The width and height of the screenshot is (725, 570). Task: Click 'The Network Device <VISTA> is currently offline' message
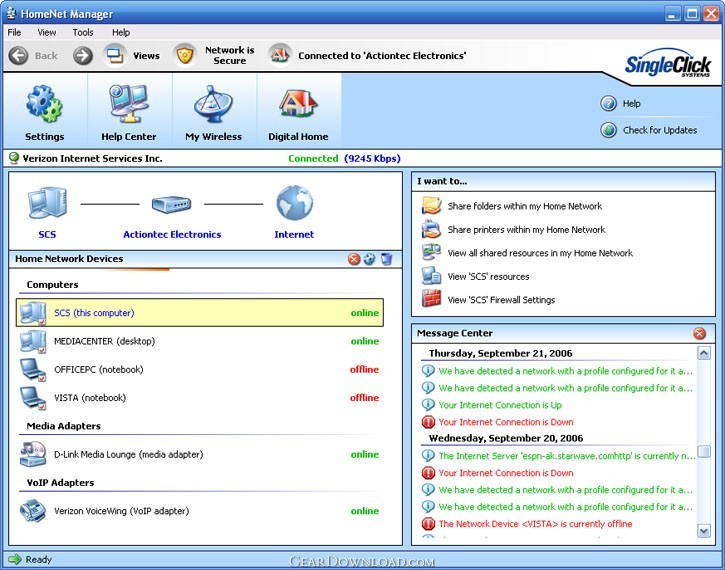pyautogui.click(x=535, y=524)
